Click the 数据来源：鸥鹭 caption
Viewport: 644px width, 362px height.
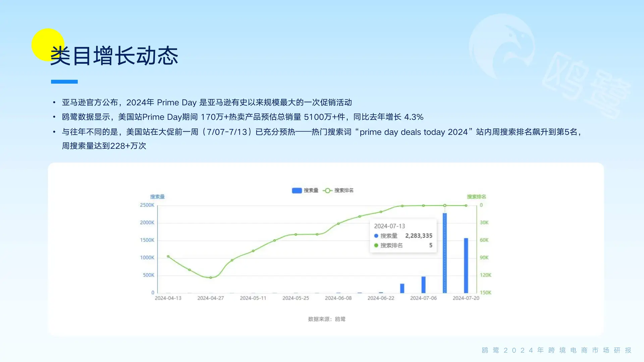click(x=326, y=319)
